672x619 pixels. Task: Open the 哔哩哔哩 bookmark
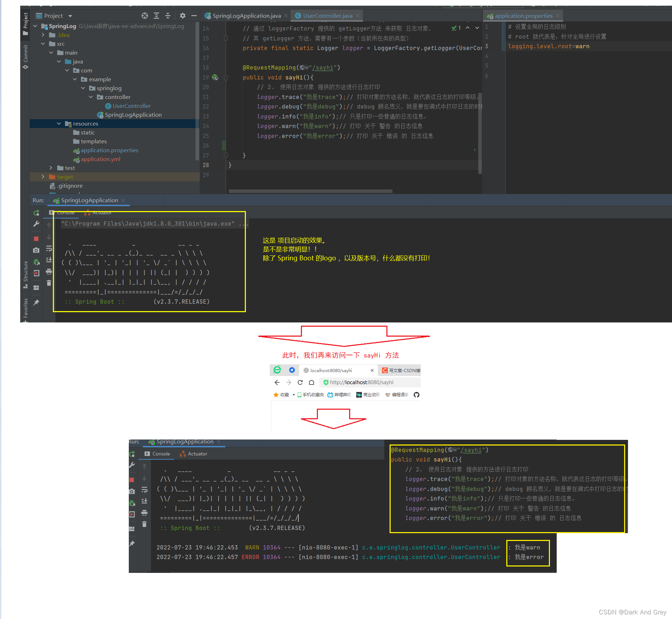339,395
